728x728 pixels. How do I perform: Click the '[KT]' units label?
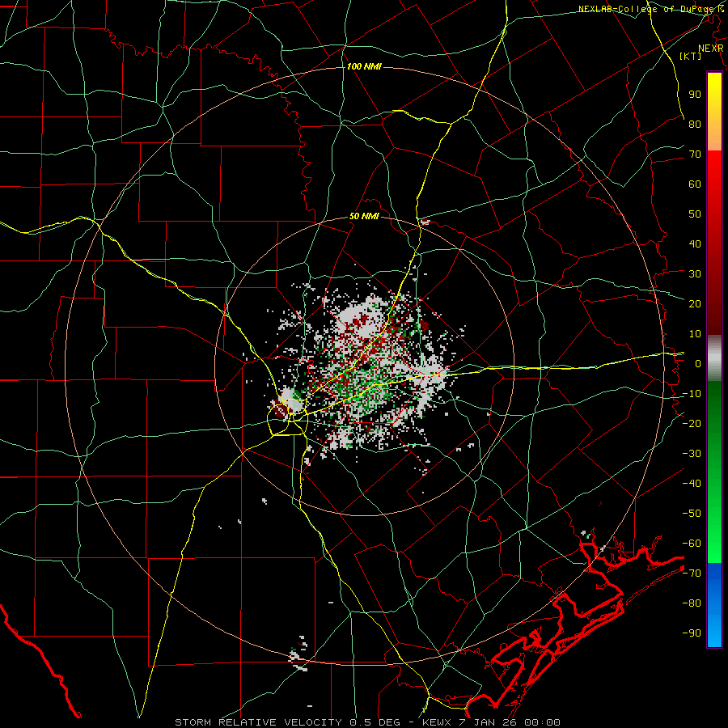pyautogui.click(x=690, y=56)
